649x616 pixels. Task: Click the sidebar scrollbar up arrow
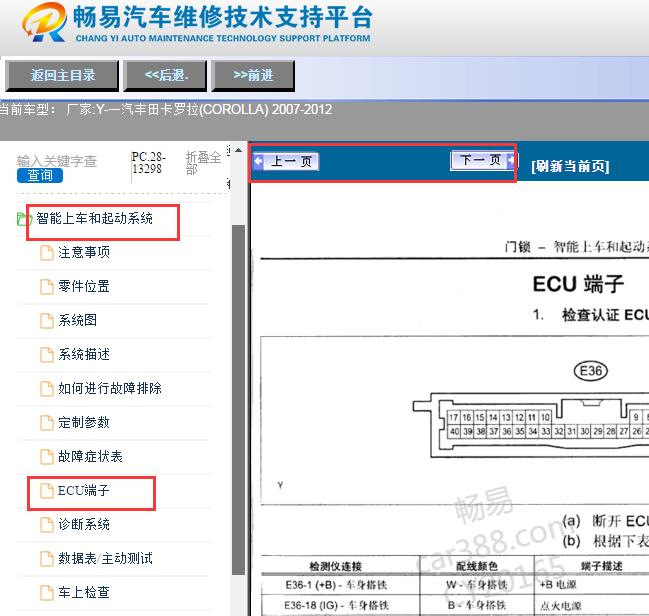pyautogui.click(x=238, y=150)
